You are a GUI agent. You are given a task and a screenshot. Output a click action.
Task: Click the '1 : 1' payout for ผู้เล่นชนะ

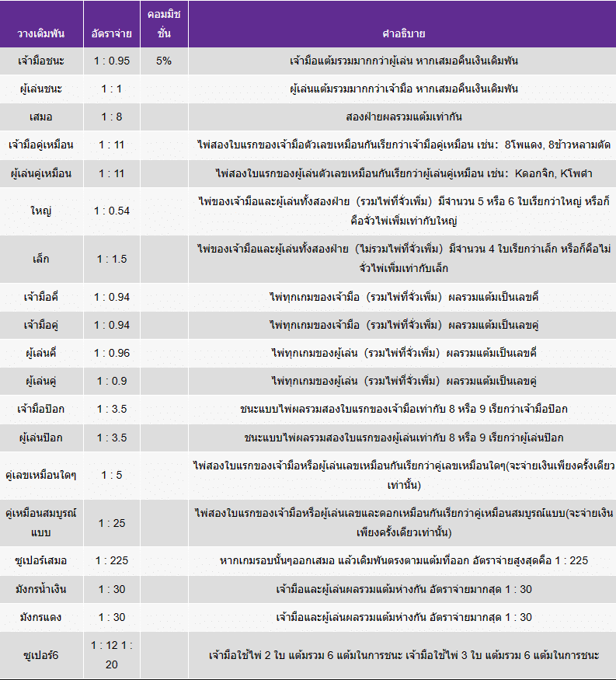(x=111, y=89)
